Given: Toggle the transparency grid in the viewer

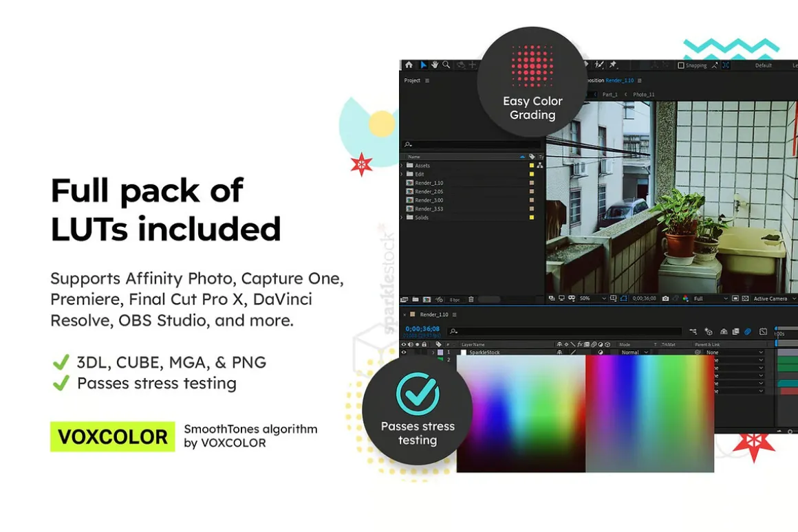Looking at the screenshot, I should [745, 298].
